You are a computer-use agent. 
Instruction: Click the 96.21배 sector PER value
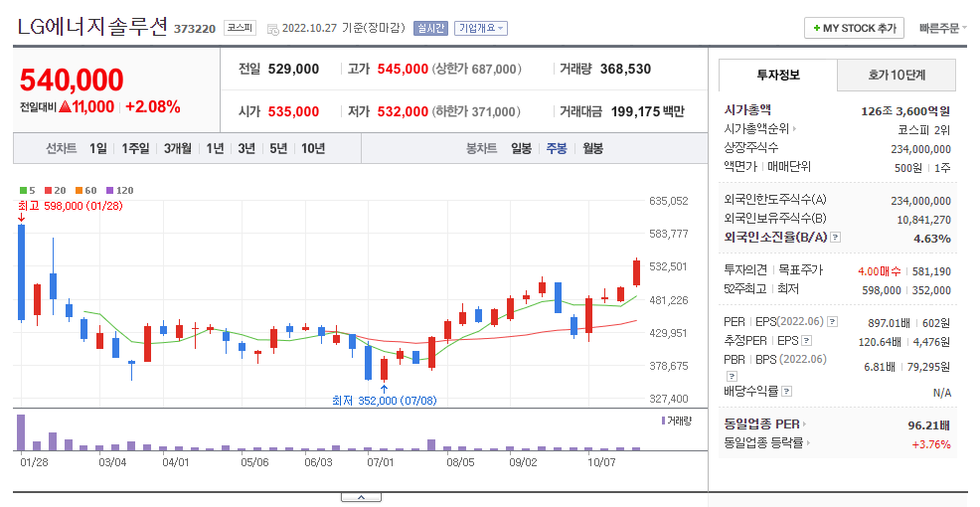[928, 425]
